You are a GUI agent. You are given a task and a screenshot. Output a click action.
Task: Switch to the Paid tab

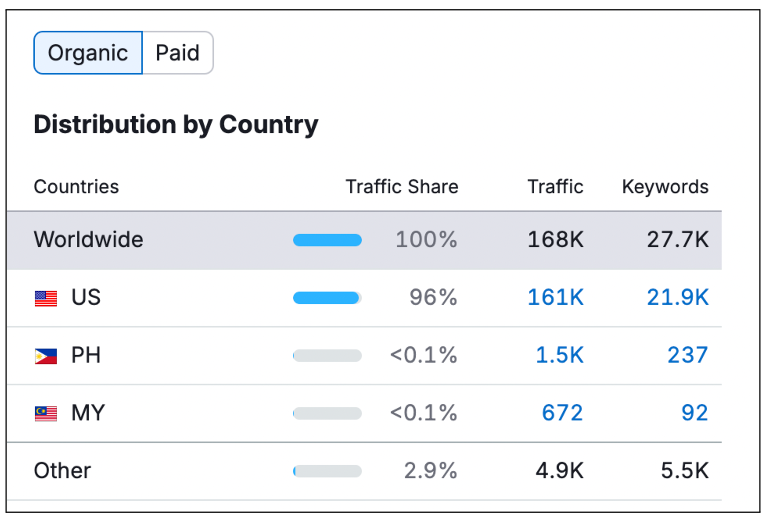178,53
